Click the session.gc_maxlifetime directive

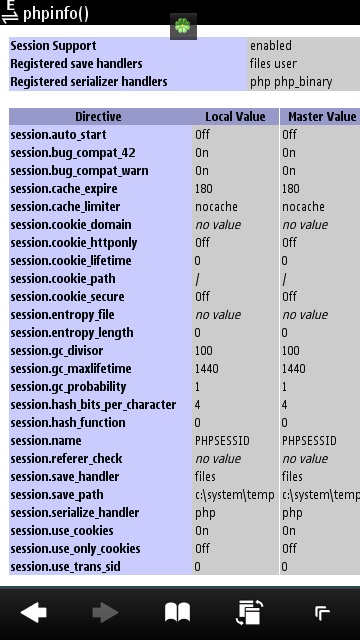pyautogui.click(x=71, y=369)
